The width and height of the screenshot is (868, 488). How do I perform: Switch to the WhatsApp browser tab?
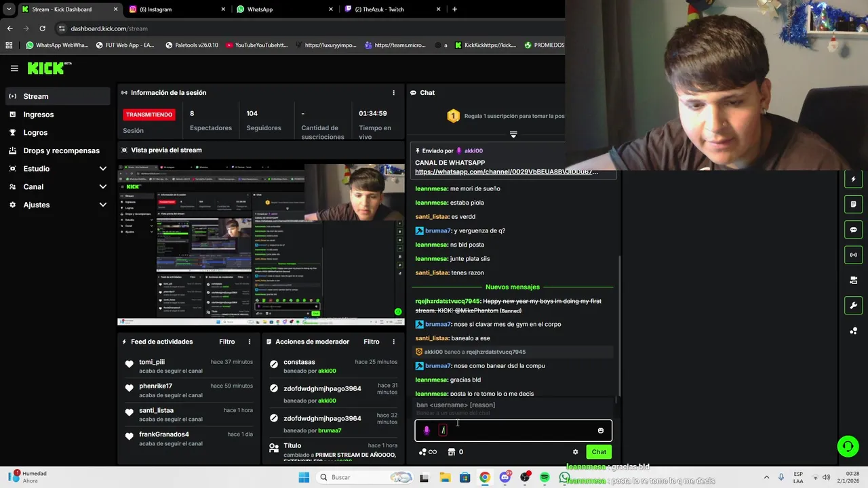click(284, 9)
